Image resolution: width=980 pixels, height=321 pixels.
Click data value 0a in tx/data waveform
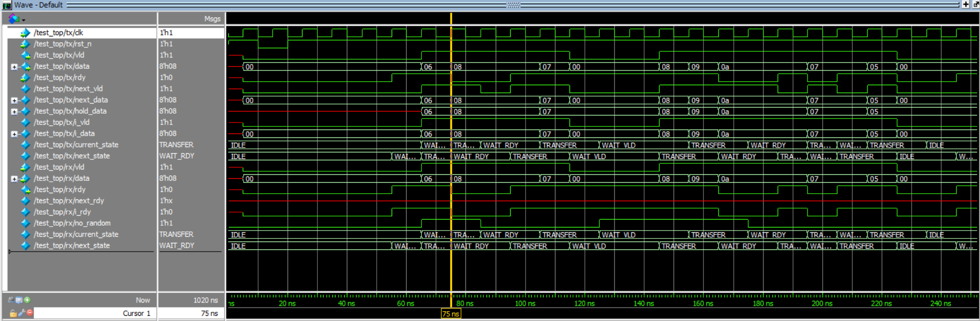[x=725, y=67]
